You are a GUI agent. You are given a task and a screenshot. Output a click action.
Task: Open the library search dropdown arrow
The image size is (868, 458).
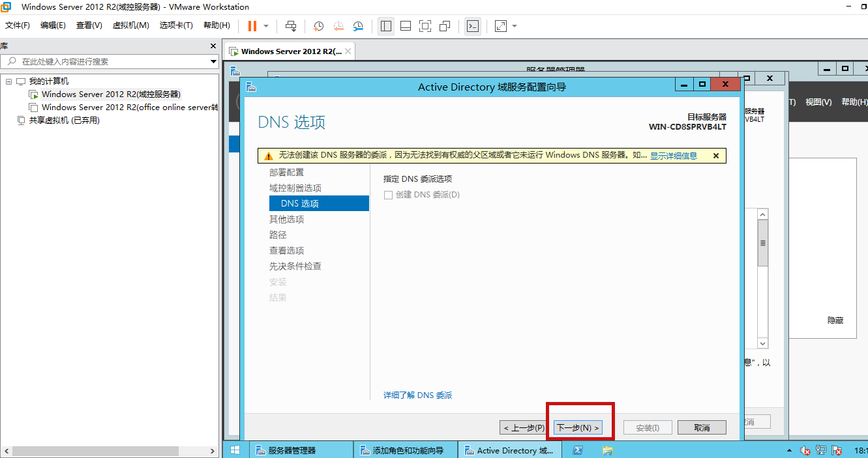point(213,62)
